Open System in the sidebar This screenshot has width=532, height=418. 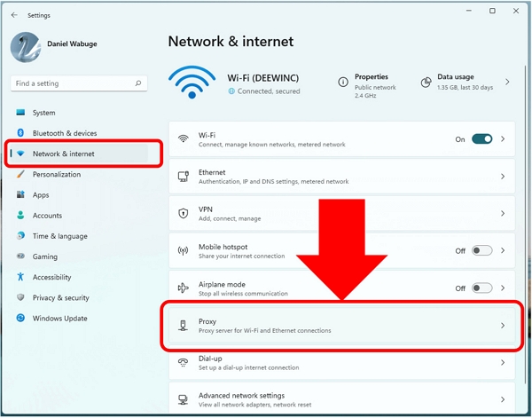[43, 113]
